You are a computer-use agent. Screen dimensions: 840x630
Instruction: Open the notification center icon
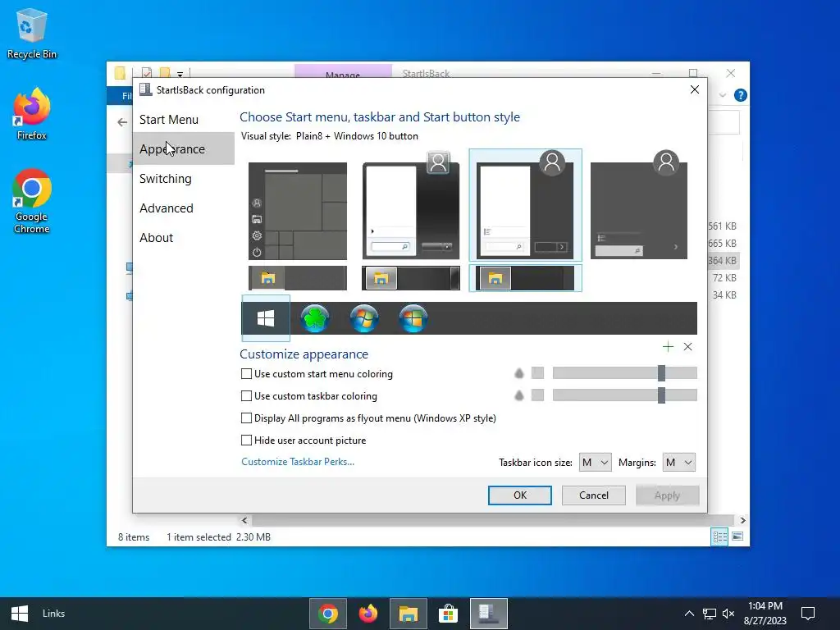(808, 614)
